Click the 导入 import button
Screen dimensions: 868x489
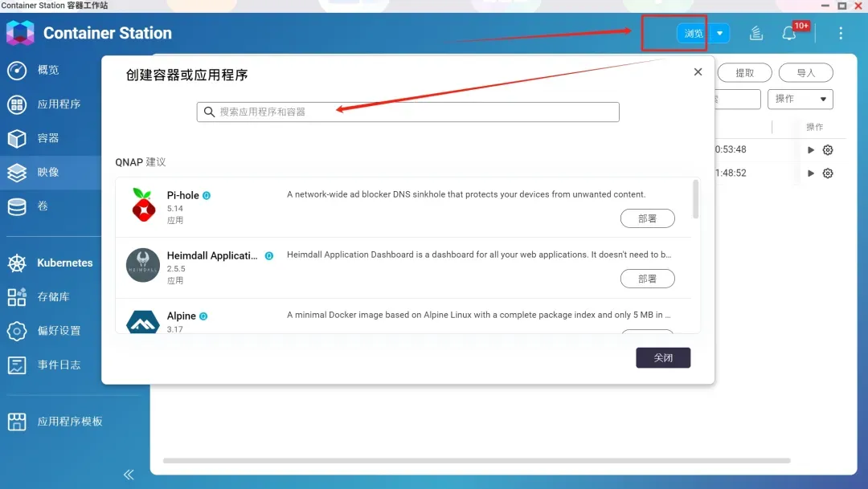[x=805, y=73]
